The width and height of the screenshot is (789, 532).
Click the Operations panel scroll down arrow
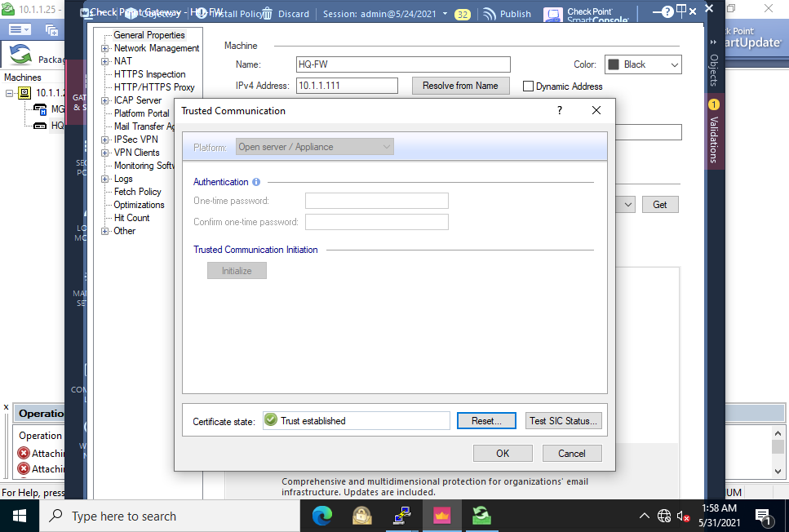click(778, 472)
